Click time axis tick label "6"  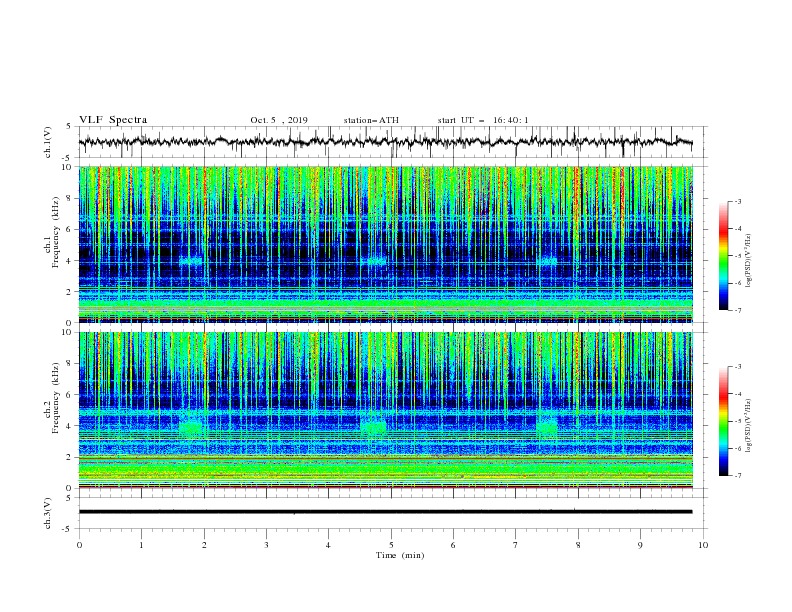[453, 545]
